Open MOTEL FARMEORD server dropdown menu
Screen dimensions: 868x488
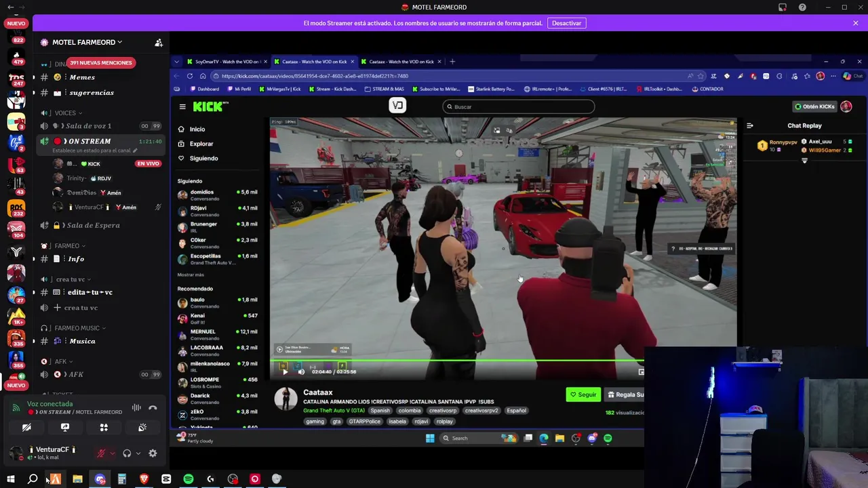point(87,42)
